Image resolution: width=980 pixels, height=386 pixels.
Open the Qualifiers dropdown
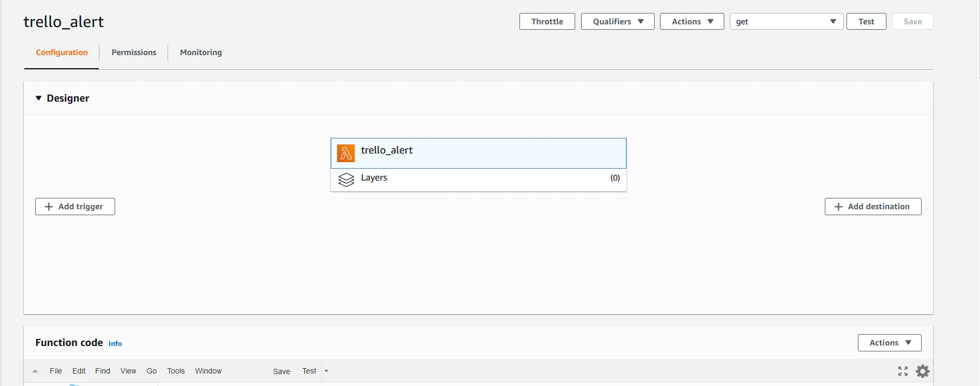click(617, 22)
